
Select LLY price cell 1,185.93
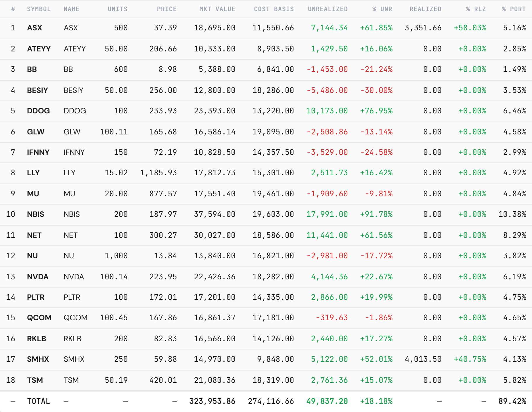pyautogui.click(x=158, y=173)
